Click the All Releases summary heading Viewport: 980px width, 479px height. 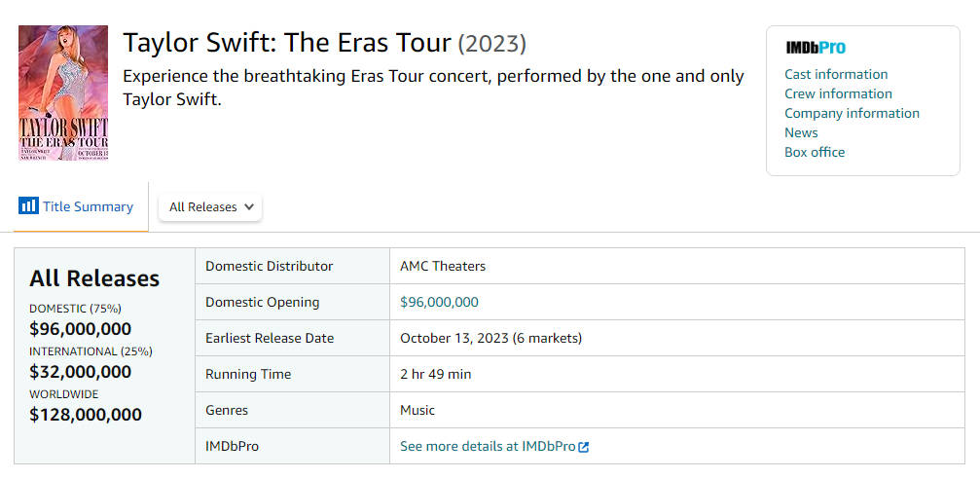94,278
